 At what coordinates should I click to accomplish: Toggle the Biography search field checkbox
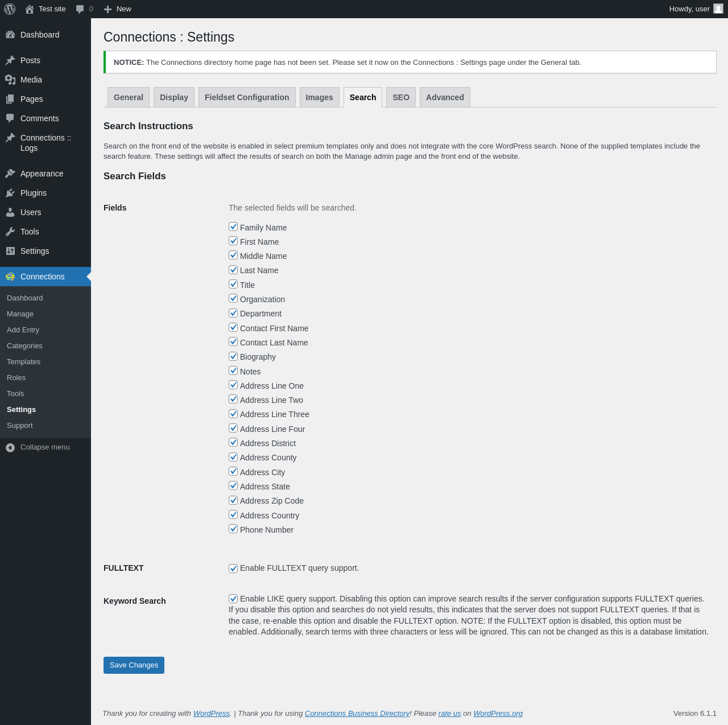[x=233, y=356]
